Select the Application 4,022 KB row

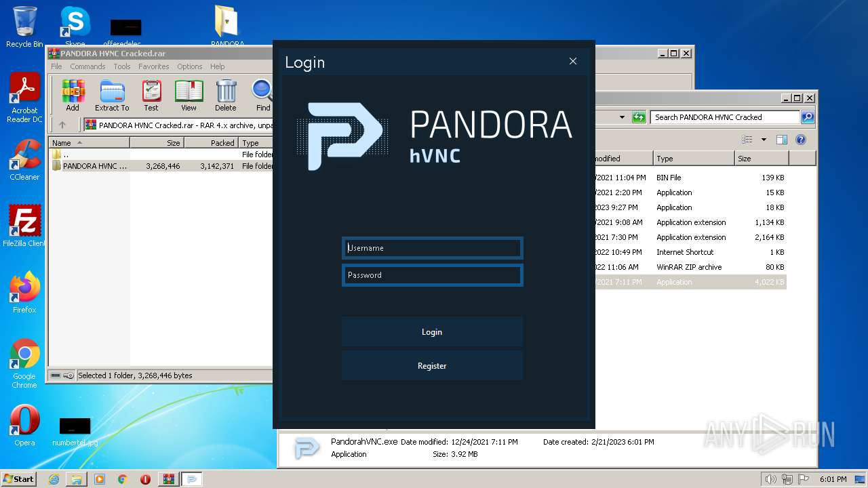pos(691,282)
